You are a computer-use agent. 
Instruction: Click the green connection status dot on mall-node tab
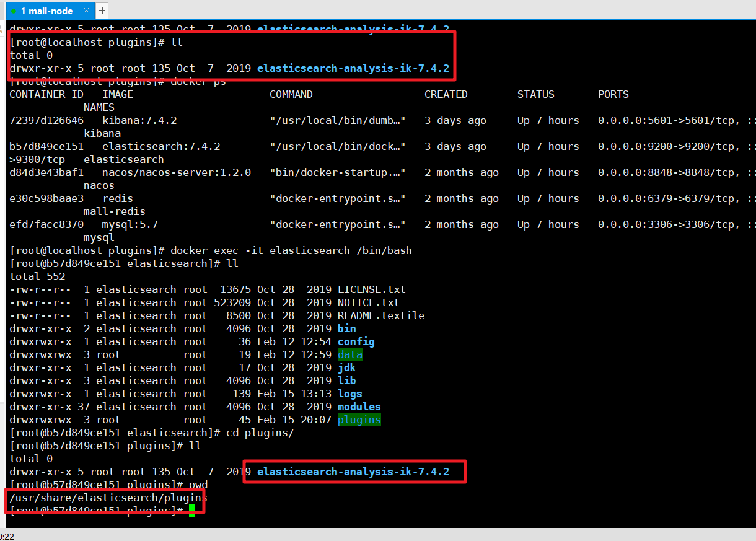[x=14, y=11]
